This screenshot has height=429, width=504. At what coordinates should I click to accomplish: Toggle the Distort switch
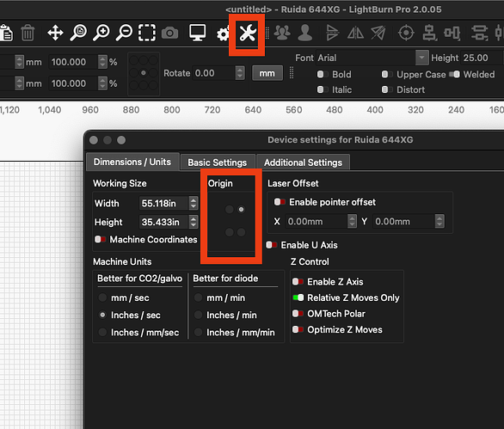click(x=387, y=89)
